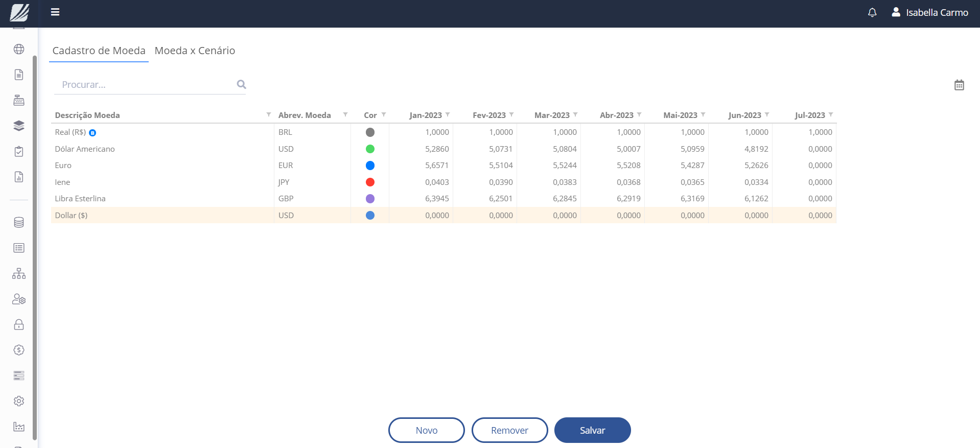This screenshot has width=980, height=448.
Task: Switch to Moeda x Cenário tab
Action: pyautogui.click(x=195, y=51)
